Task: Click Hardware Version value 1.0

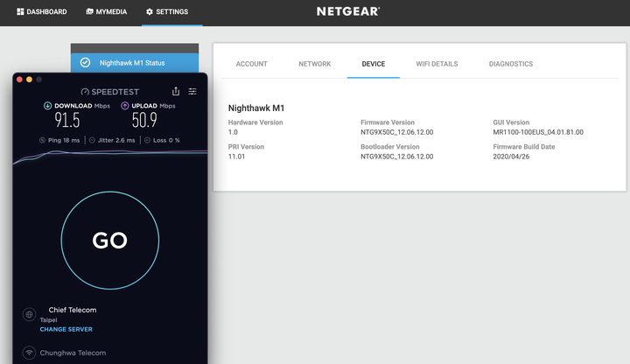Action: pos(233,132)
